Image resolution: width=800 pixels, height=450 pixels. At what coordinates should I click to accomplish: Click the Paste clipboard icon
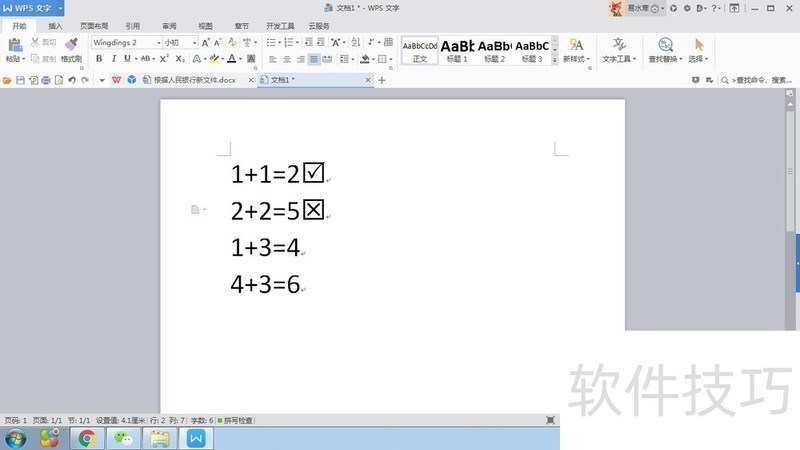[x=15, y=45]
